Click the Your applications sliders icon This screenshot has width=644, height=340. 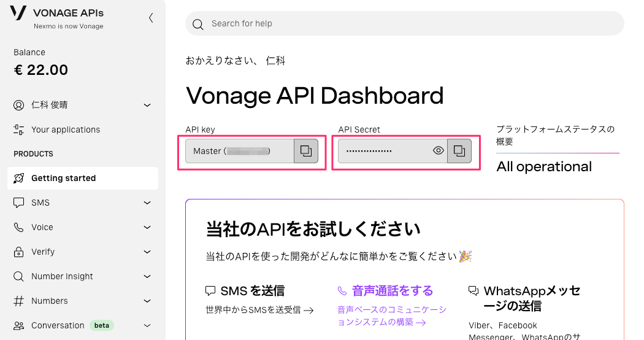pyautogui.click(x=18, y=130)
